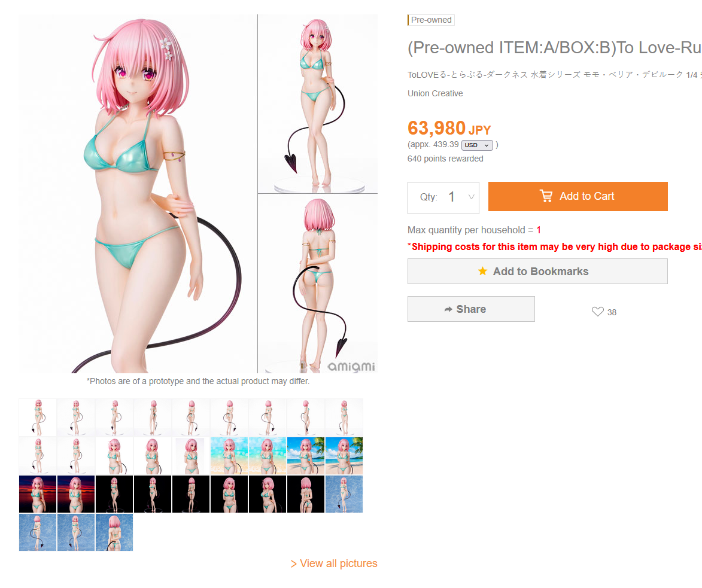702x588 pixels.
Task: Click the large main product image
Action: point(138,194)
